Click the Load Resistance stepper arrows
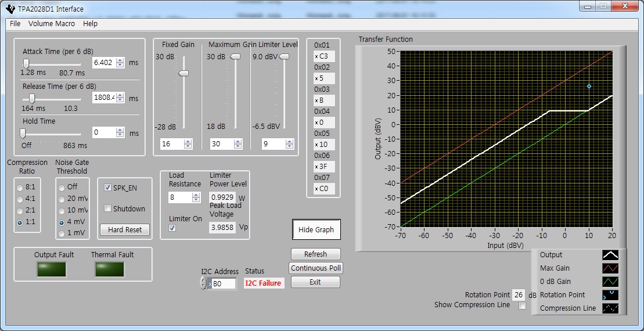The image size is (644, 331). point(196,197)
